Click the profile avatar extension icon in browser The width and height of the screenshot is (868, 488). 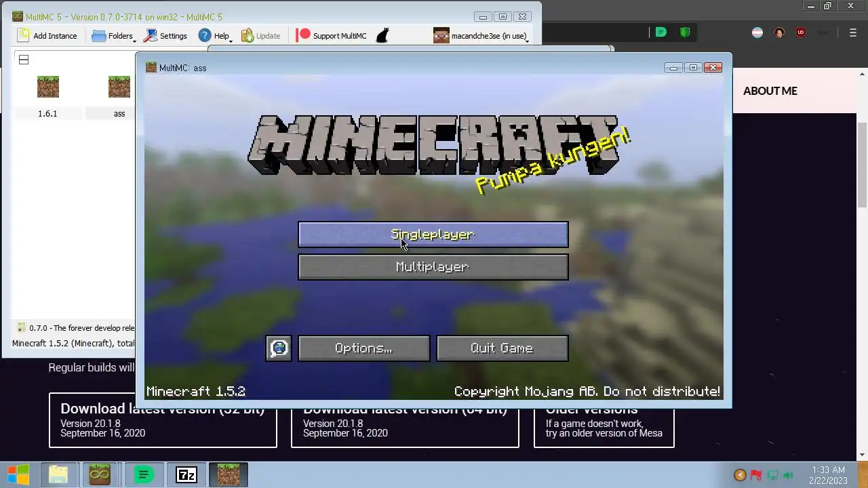779,33
